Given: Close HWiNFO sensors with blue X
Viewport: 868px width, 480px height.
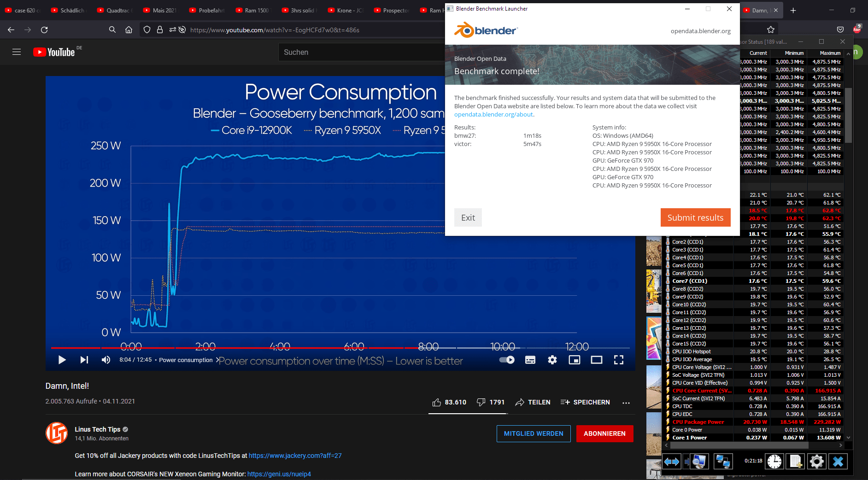Looking at the screenshot, I should click(x=838, y=461).
